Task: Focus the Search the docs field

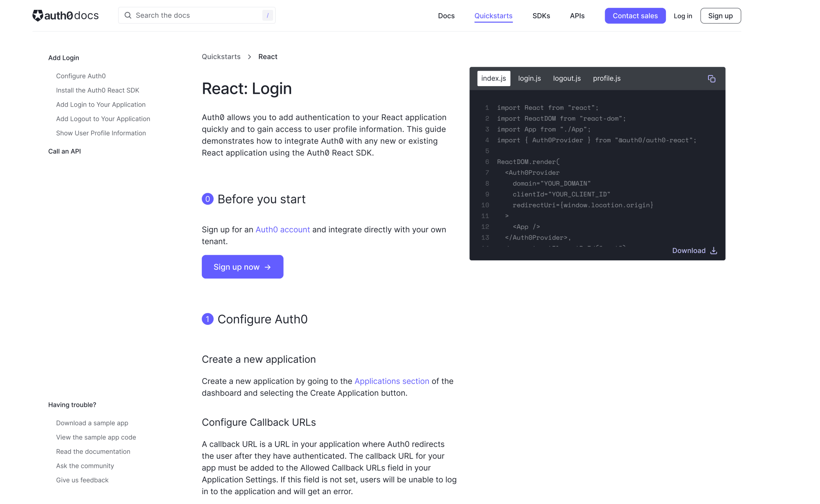Action: [197, 15]
